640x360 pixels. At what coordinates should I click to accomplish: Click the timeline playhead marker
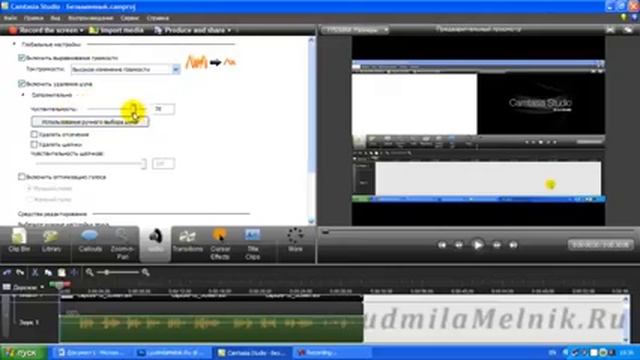[x=60, y=285]
